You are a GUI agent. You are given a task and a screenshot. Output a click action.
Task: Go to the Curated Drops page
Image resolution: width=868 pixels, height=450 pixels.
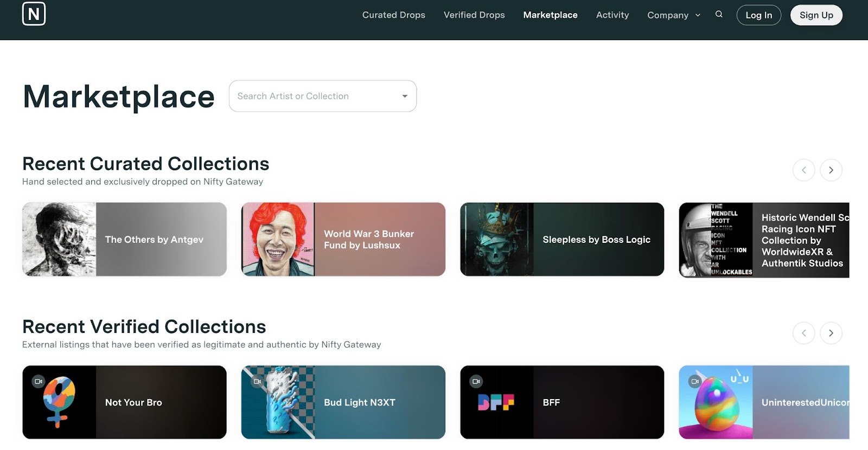(x=394, y=15)
